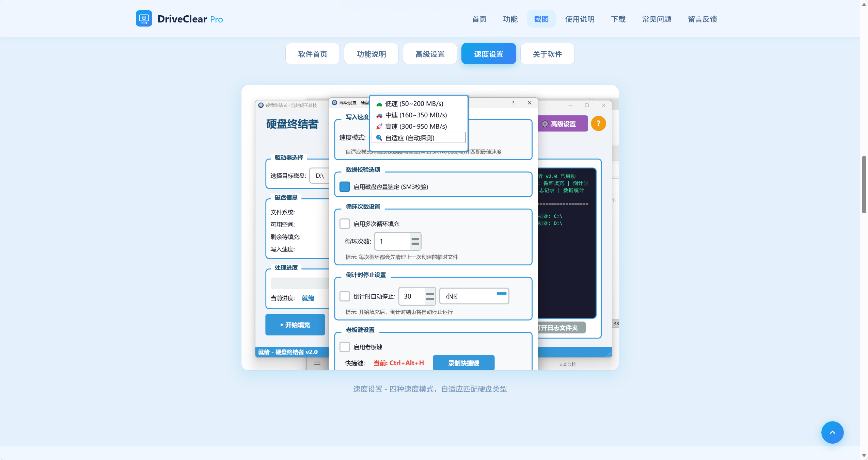Click the ? help button in dialog titlebar
The height and width of the screenshot is (460, 868).
coord(513,103)
